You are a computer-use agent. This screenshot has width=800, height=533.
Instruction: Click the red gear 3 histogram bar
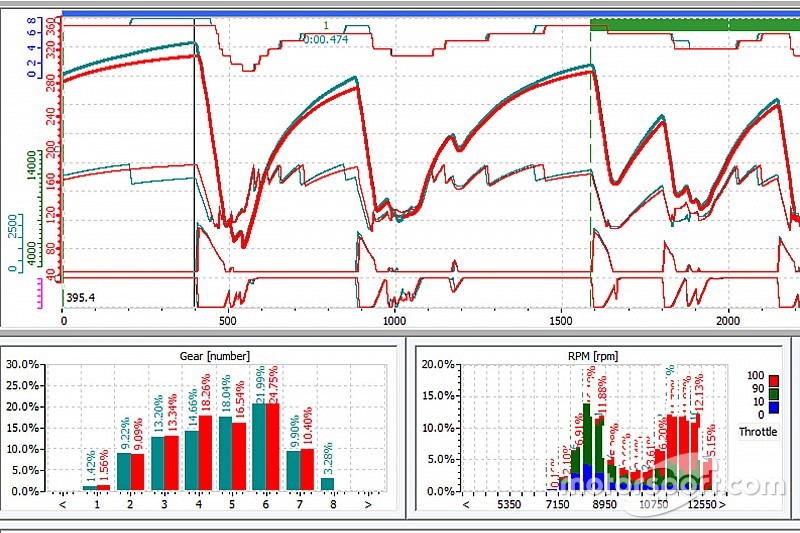pyautogui.click(x=171, y=463)
